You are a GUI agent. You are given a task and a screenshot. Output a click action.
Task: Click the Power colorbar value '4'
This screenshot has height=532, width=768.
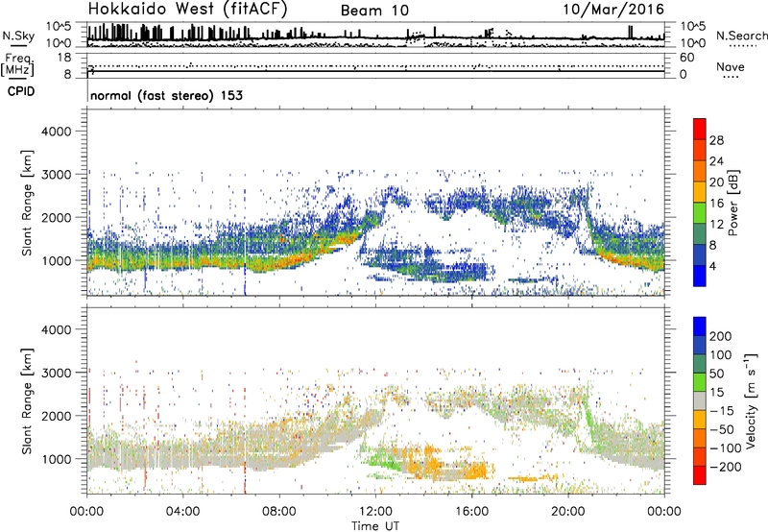(713, 267)
